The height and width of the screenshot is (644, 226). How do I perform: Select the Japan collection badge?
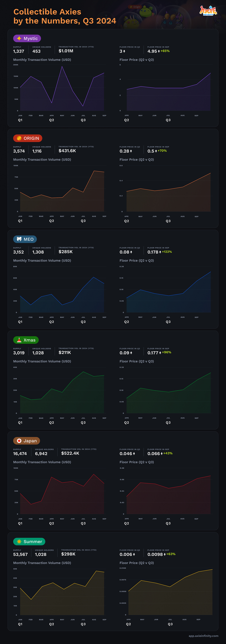27,441
